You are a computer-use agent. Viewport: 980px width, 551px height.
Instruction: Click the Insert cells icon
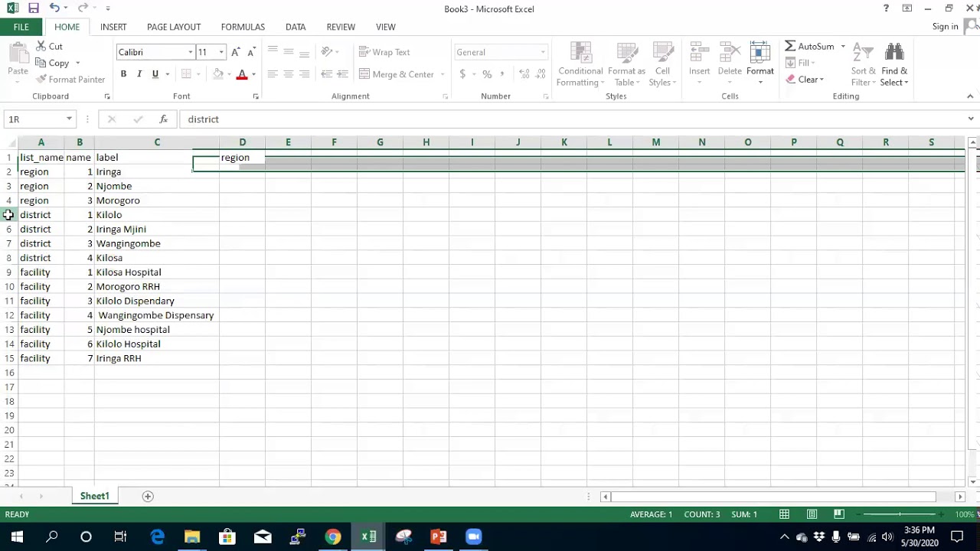pyautogui.click(x=699, y=53)
